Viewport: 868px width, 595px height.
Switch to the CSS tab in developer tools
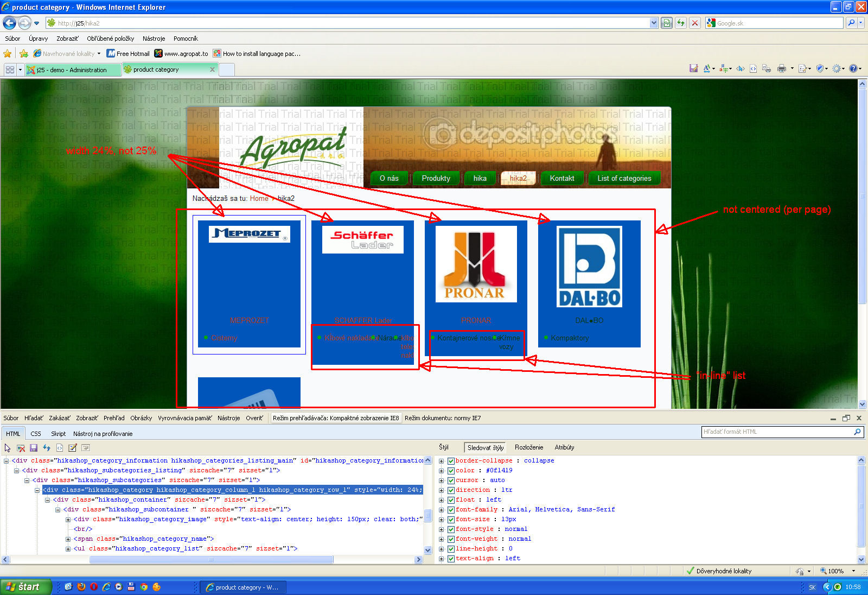[x=36, y=434]
